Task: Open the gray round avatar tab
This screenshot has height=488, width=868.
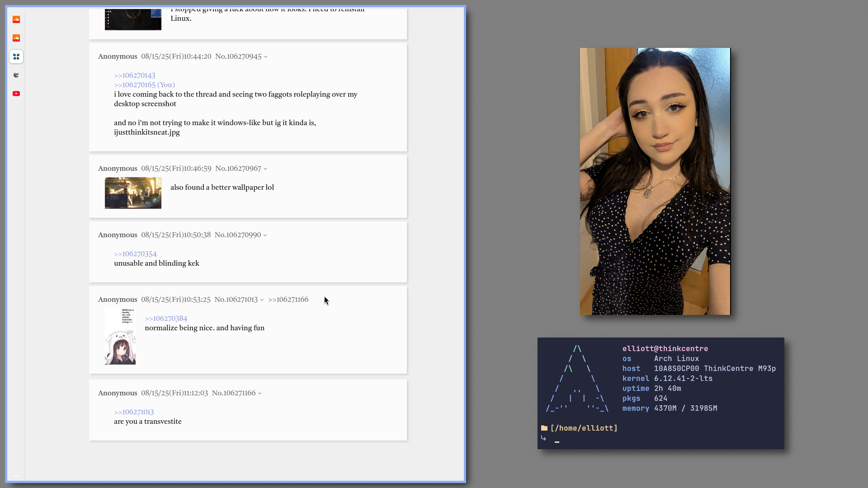Action: [x=16, y=75]
